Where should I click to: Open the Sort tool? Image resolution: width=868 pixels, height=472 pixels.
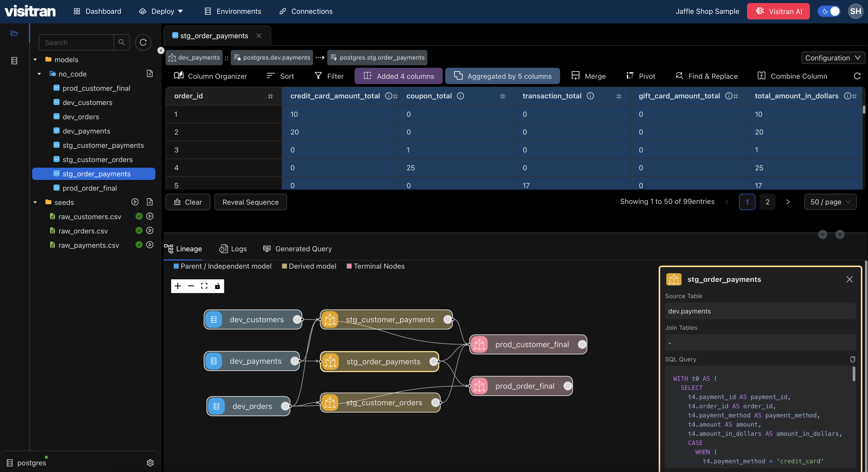pyautogui.click(x=280, y=76)
